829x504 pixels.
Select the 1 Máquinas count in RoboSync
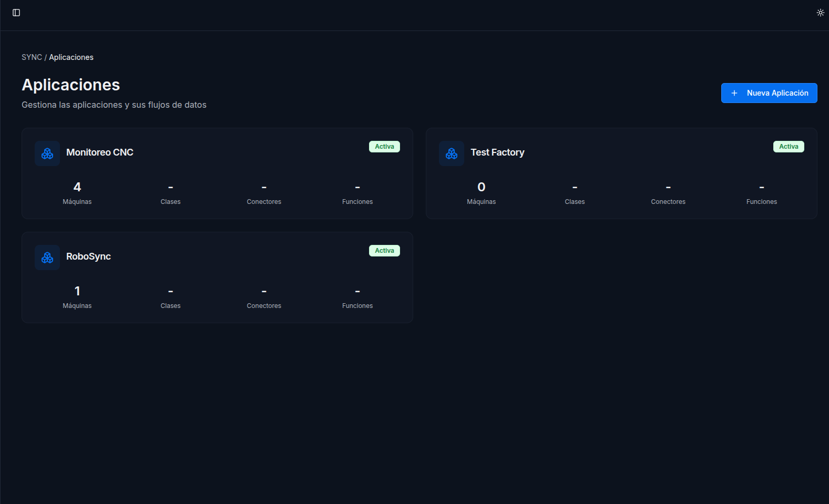[77, 292]
